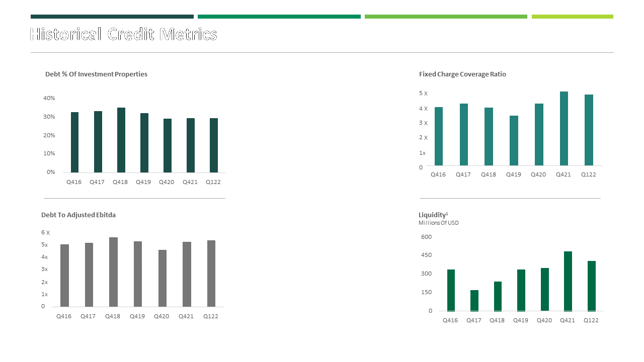Click the "20%" axis label

pyautogui.click(x=49, y=135)
